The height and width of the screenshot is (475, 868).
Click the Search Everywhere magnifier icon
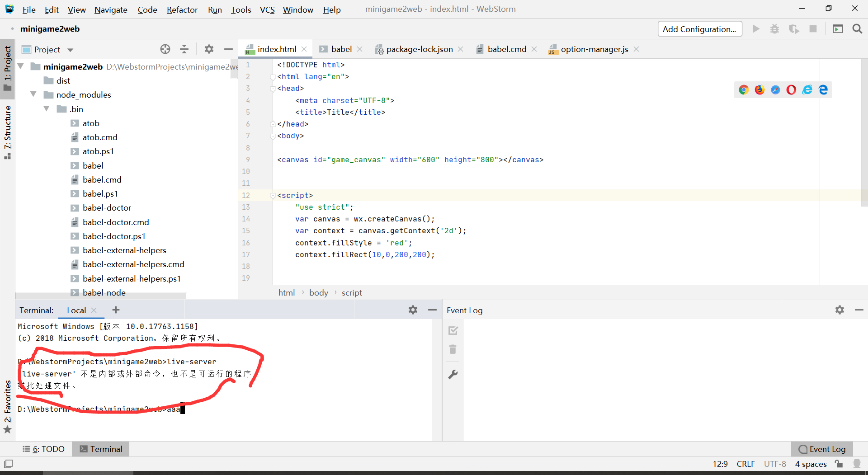click(x=857, y=29)
